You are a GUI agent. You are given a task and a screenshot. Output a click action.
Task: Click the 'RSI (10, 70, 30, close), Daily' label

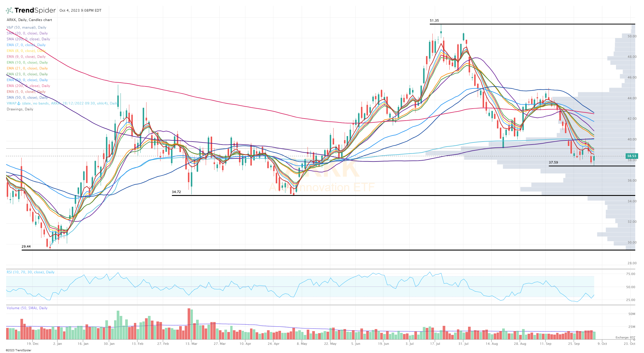coord(31,272)
